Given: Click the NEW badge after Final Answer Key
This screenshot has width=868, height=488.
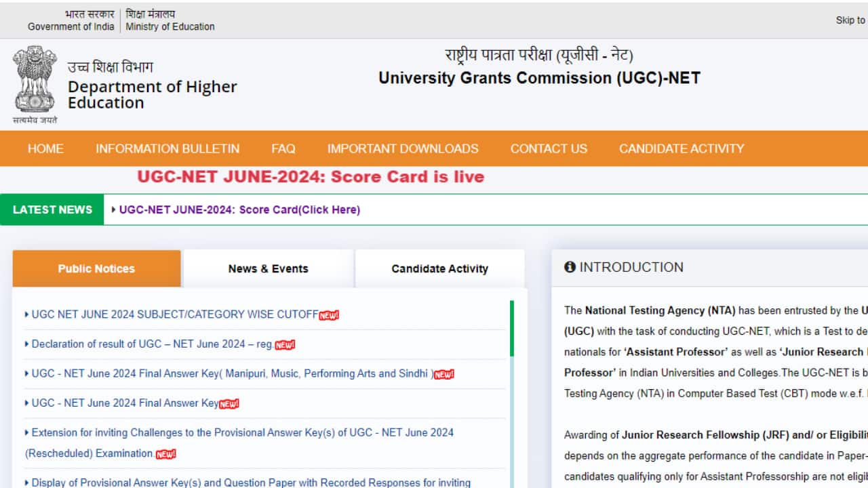Looking at the screenshot, I should 229,404.
